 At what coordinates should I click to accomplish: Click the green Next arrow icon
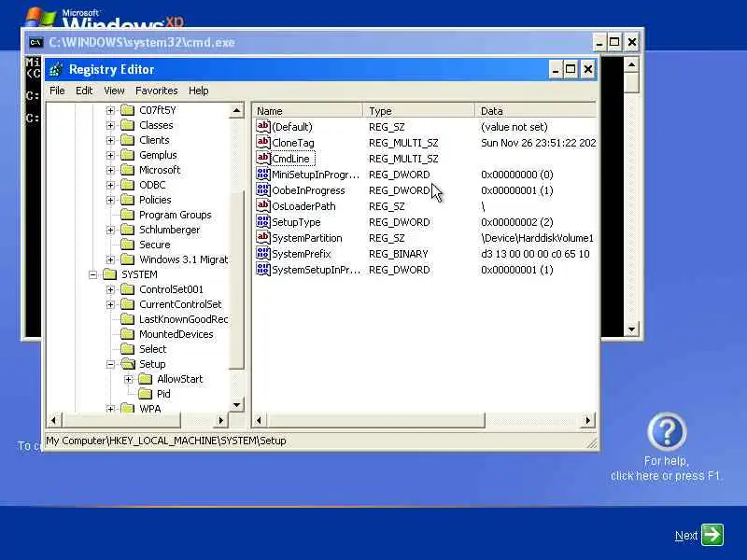click(x=712, y=535)
